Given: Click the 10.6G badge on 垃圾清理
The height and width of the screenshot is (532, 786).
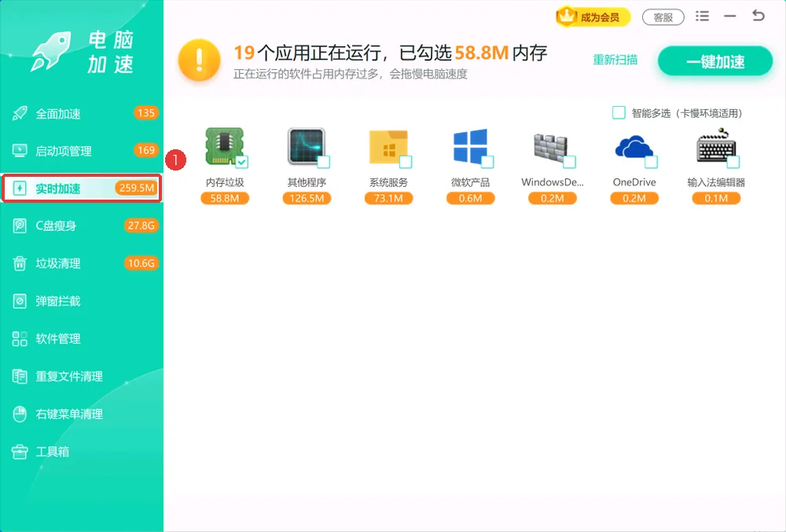Looking at the screenshot, I should coord(141,263).
